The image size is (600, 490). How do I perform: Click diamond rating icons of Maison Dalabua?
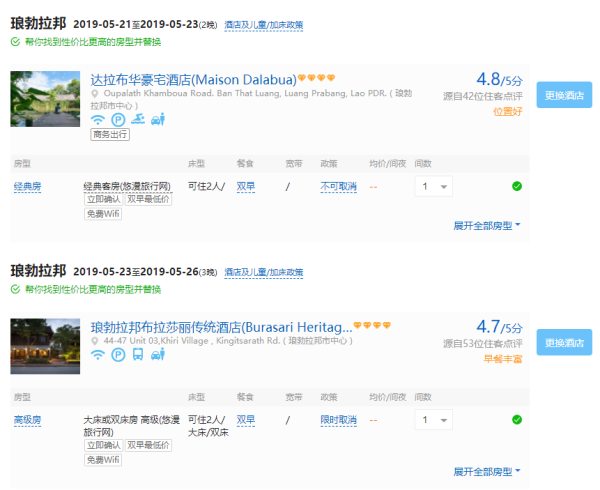coord(316,78)
